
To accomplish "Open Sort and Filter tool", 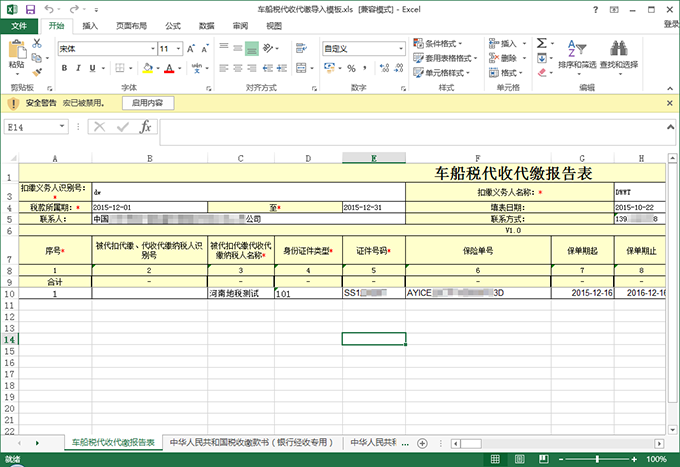I will (x=577, y=53).
